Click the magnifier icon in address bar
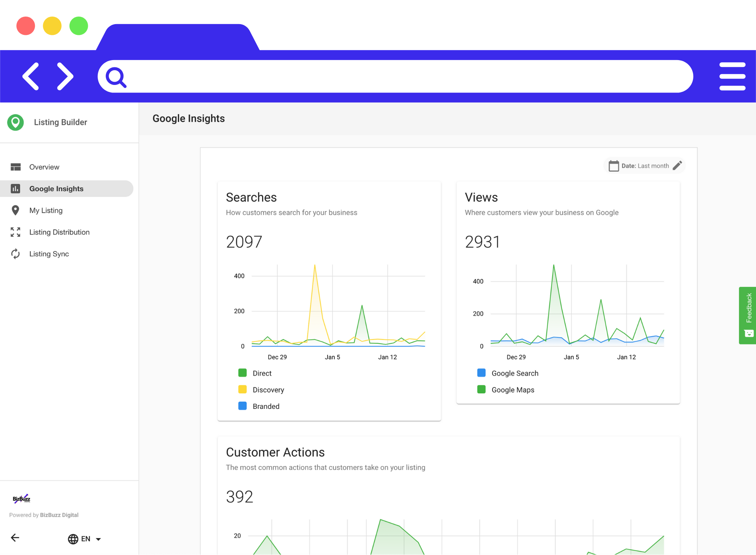Screen dimensions: 756x555 point(116,77)
